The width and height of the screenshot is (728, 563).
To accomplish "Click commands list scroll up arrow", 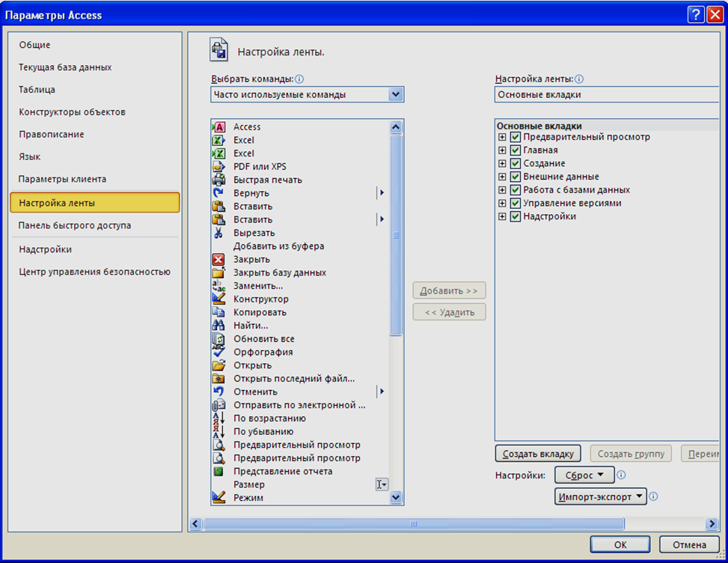I will click(x=396, y=127).
